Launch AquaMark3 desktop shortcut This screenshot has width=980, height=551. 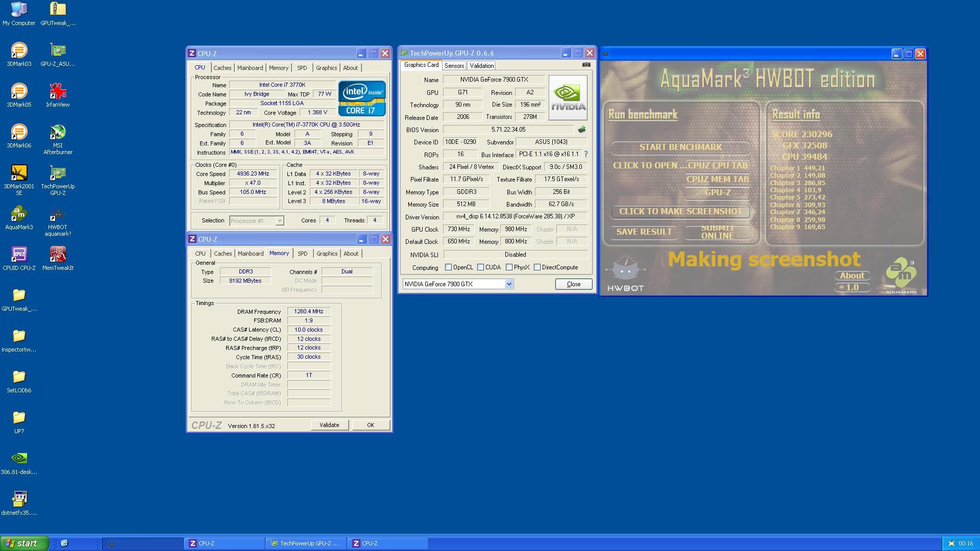(x=19, y=218)
